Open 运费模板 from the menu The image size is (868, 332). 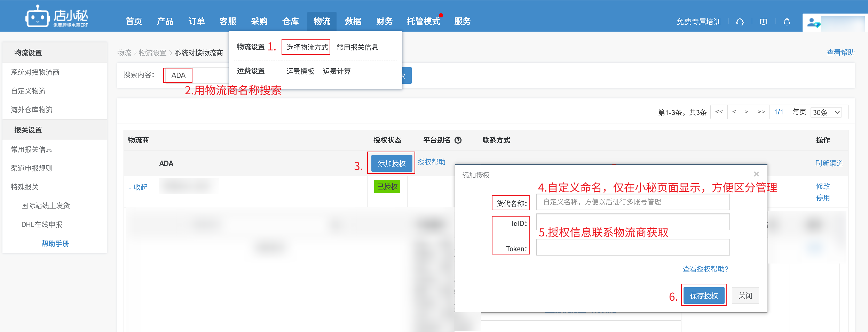(x=300, y=71)
